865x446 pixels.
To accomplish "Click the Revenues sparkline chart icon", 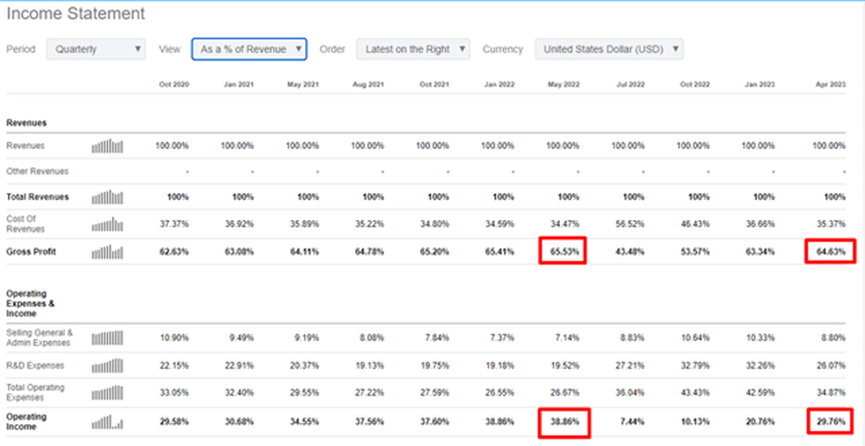I will coord(108,146).
